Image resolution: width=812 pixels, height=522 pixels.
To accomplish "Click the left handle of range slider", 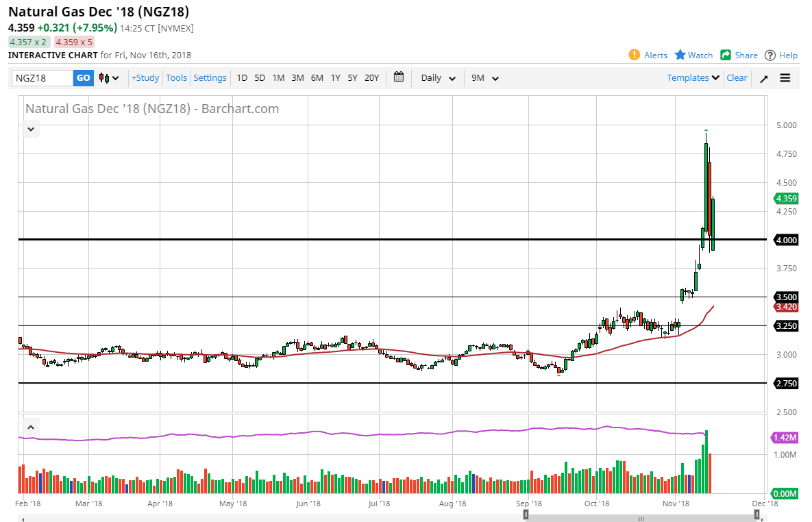I will (x=526, y=514).
